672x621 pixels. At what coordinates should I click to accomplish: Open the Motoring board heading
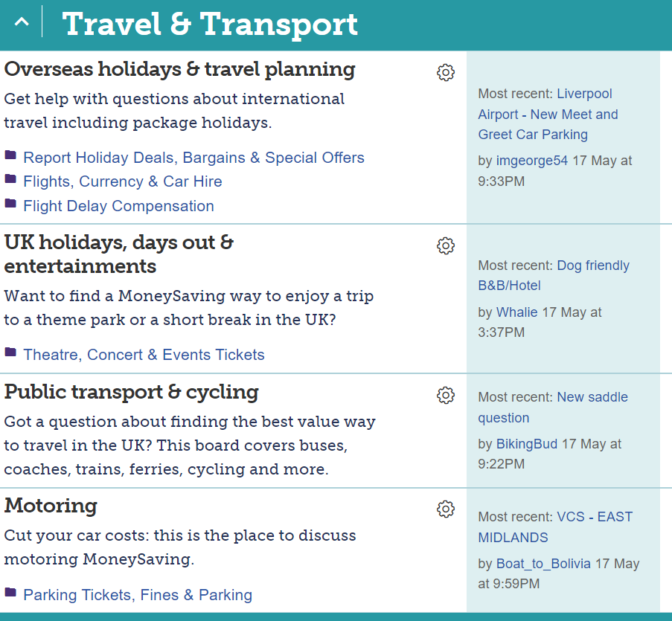coord(51,506)
